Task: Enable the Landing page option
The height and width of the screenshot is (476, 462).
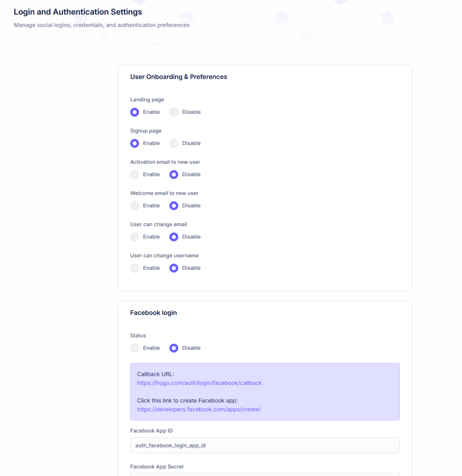Action: (134, 112)
